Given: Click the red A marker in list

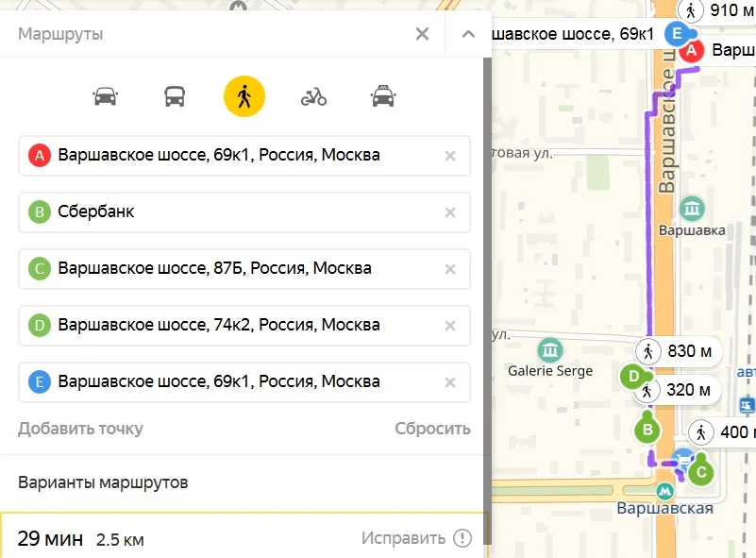Looking at the screenshot, I should click(40, 155).
